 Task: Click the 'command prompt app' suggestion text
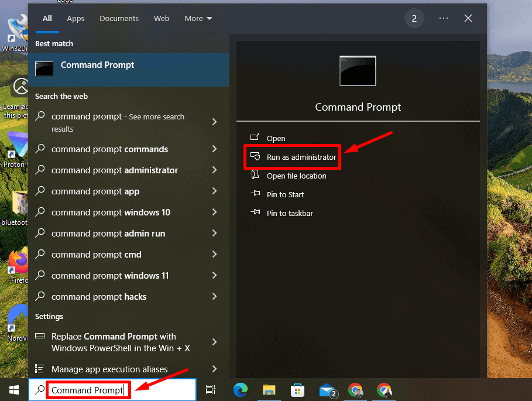pos(95,191)
